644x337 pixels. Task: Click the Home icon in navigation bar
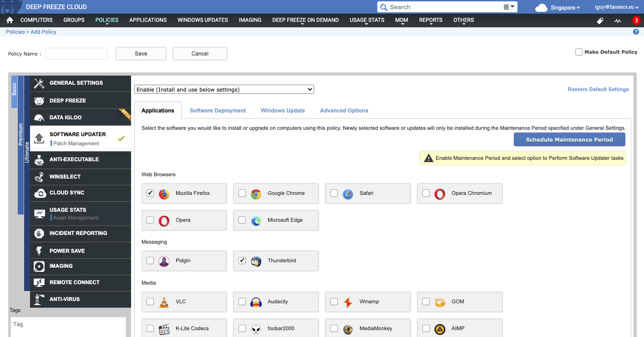click(10, 20)
